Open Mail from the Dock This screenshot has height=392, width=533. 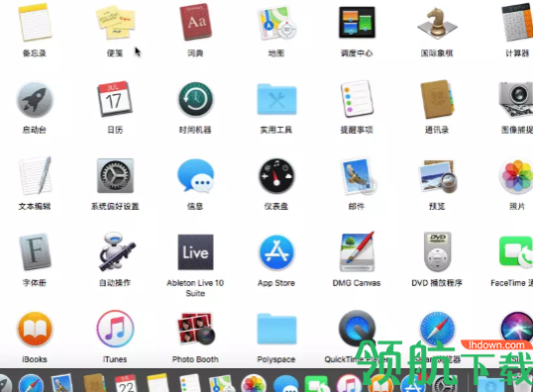[x=61, y=383]
